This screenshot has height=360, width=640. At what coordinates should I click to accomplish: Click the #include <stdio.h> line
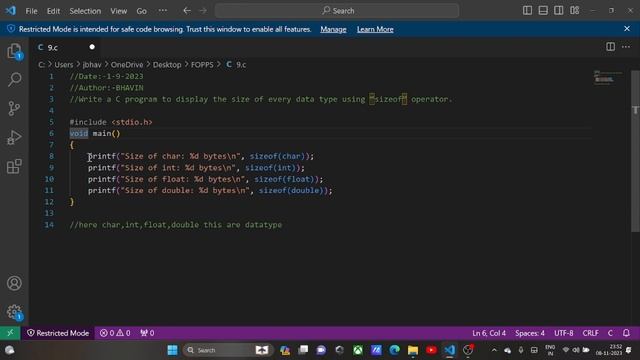(111, 122)
